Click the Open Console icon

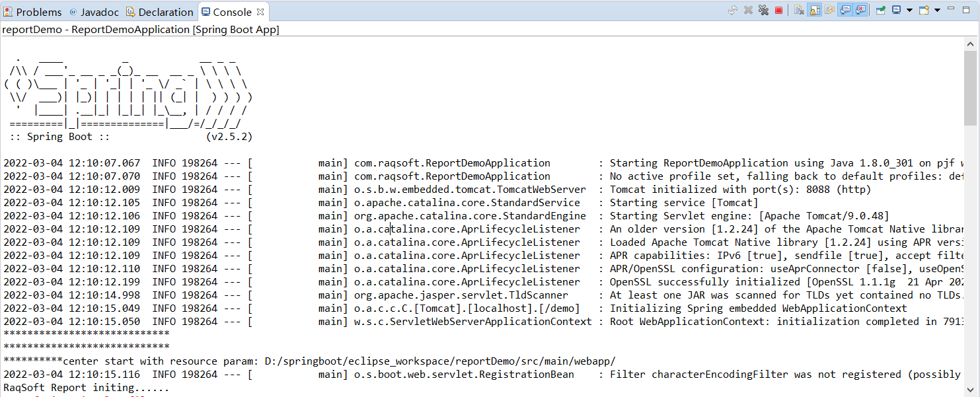(924, 10)
